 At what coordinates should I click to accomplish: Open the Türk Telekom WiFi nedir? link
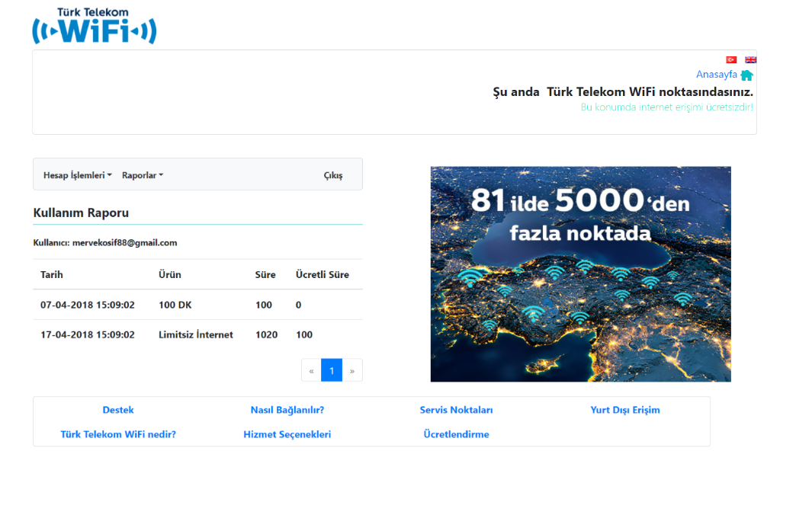[x=118, y=434]
